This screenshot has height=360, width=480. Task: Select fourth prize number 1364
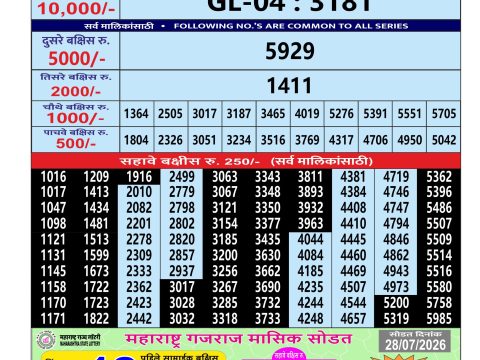[x=136, y=114]
